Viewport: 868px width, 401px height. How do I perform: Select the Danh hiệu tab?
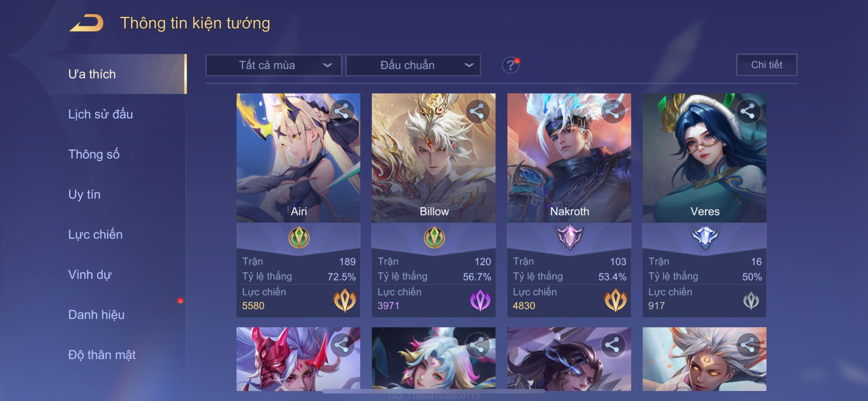tap(96, 315)
